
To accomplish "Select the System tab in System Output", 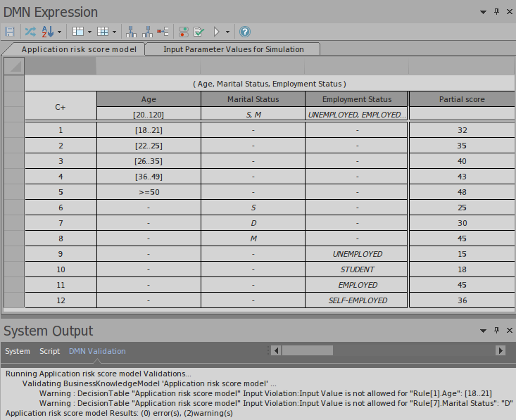I will (x=18, y=351).
